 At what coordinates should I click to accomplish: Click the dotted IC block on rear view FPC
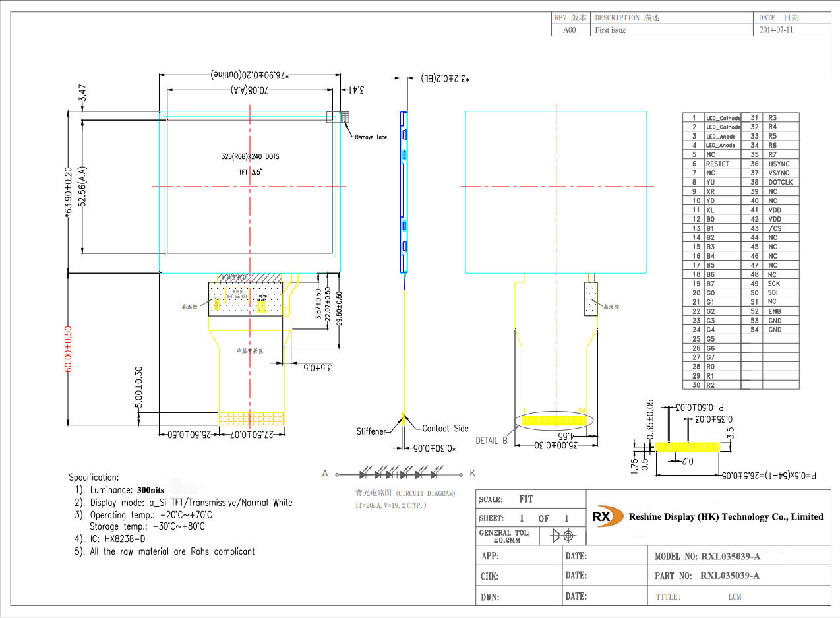[x=590, y=300]
